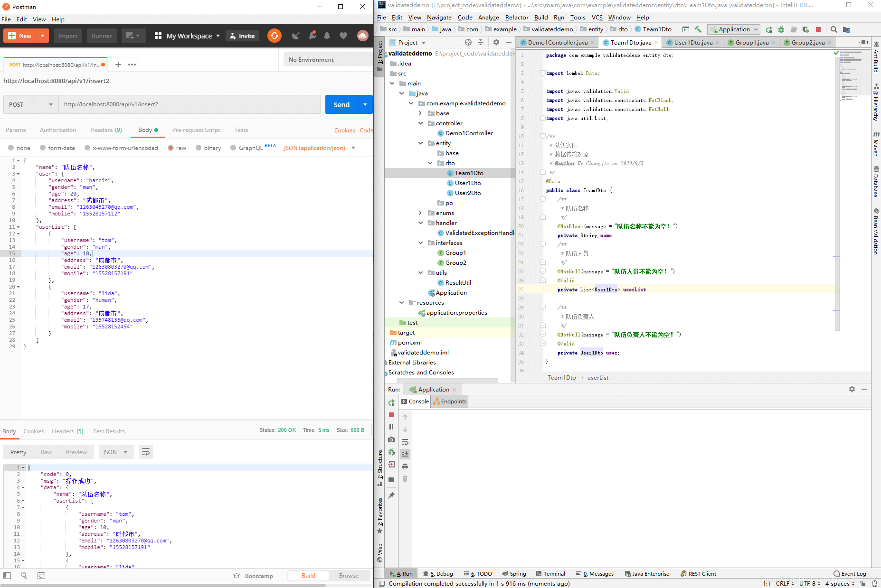
Task: Open the Refactor menu in IntelliJ
Action: click(516, 18)
